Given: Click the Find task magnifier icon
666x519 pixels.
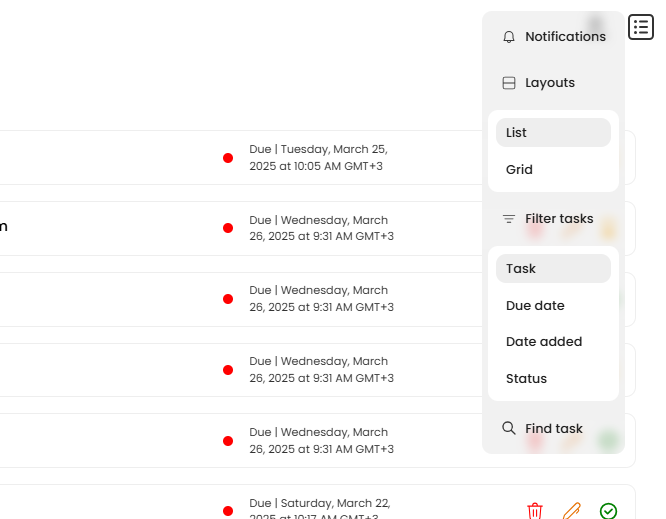Looking at the screenshot, I should (x=509, y=428).
